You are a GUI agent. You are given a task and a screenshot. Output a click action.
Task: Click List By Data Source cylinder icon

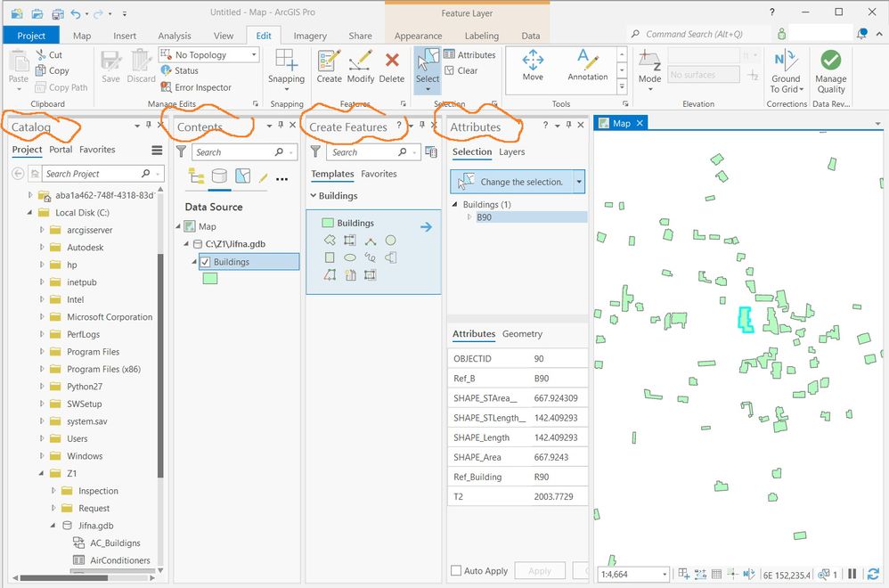(219, 177)
